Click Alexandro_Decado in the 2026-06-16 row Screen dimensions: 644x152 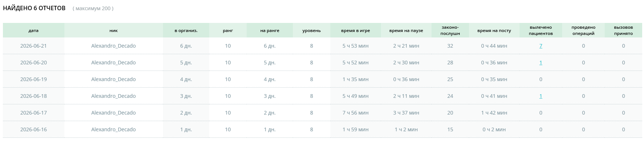(x=114, y=129)
